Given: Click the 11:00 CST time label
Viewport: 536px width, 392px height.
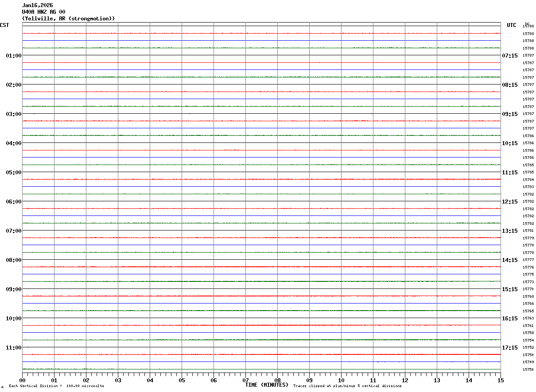Looking at the screenshot, I should point(14,348).
